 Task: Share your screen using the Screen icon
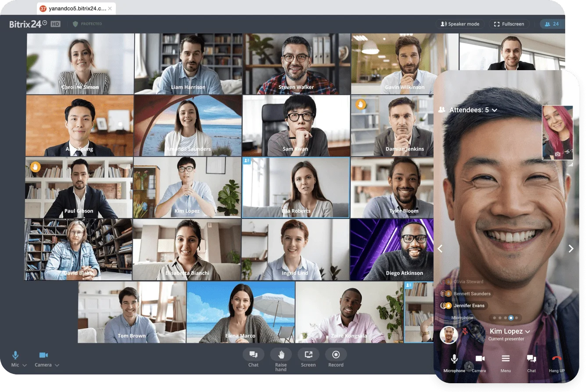(308, 355)
